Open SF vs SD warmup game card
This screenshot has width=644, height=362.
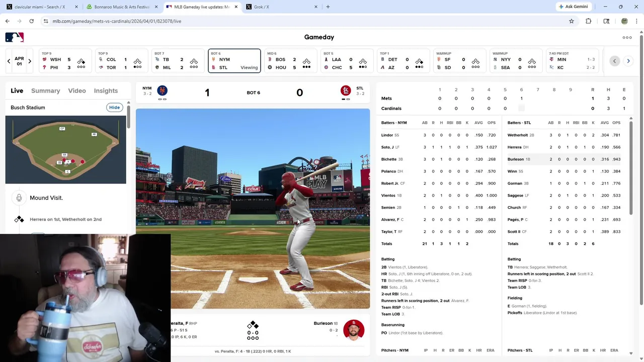tap(459, 61)
